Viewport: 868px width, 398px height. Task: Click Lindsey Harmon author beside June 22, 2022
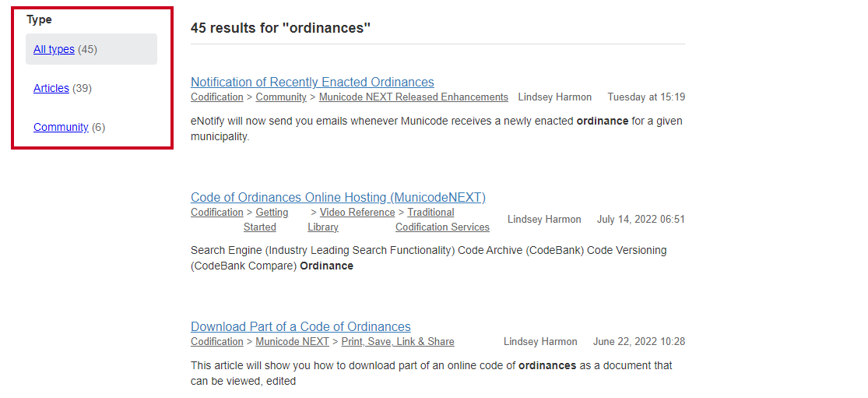tap(540, 342)
